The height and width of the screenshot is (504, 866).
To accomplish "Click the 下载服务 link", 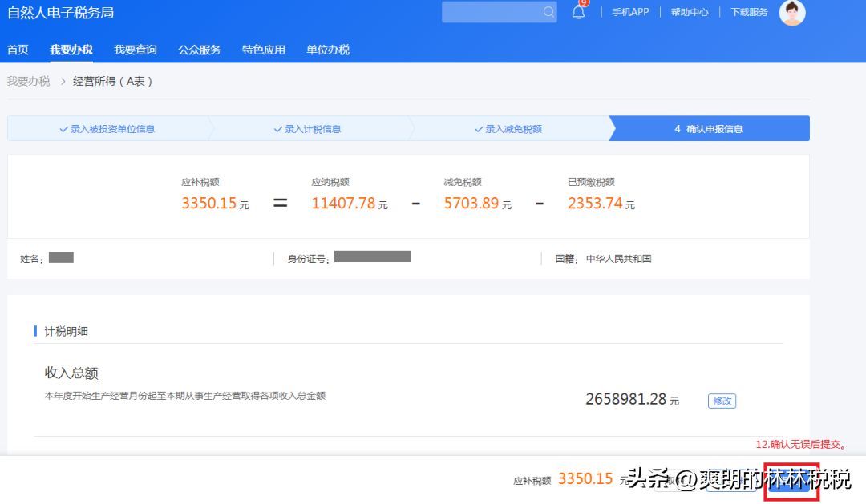I will coord(748,13).
